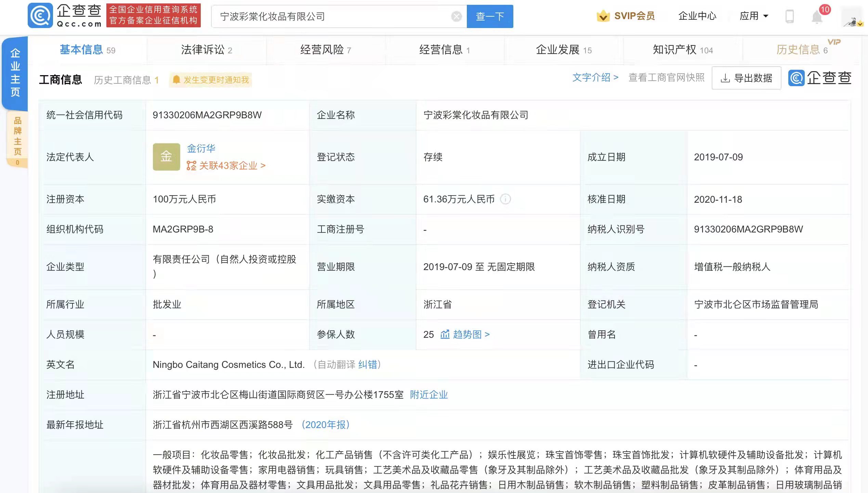Screen dimensions: 868x493
Task: Open legal representative 金衍华 link
Action: pyautogui.click(x=201, y=148)
